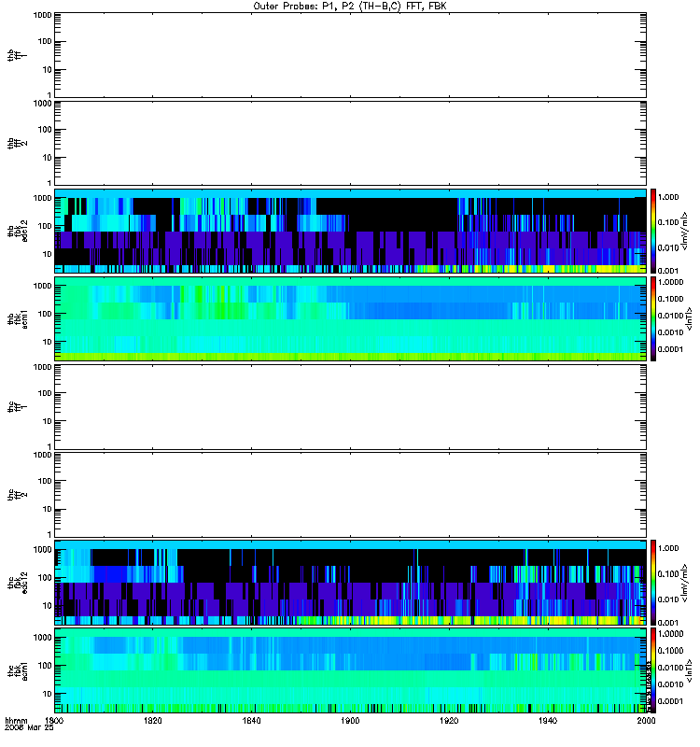The height and width of the screenshot is (747, 700).
Task: Click the '1800' time axis label
Action: pos(54,721)
